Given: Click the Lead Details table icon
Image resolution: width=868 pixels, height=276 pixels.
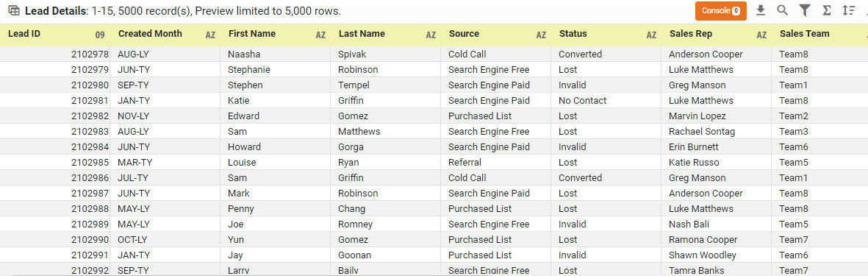Looking at the screenshot, I should (x=15, y=11).
